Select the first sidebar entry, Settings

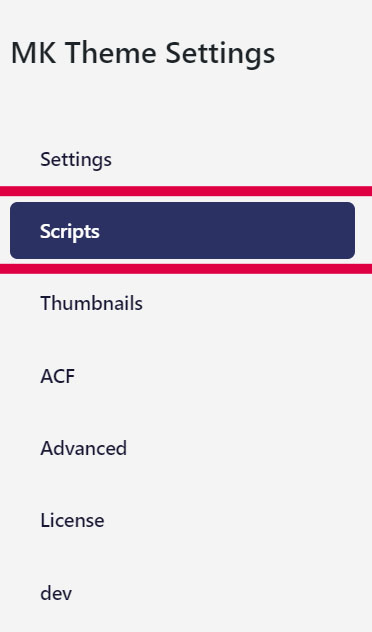[182, 159]
